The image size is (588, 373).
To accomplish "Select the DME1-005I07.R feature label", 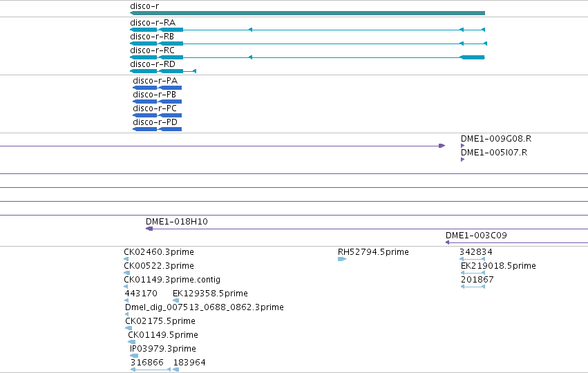I will click(x=494, y=153).
